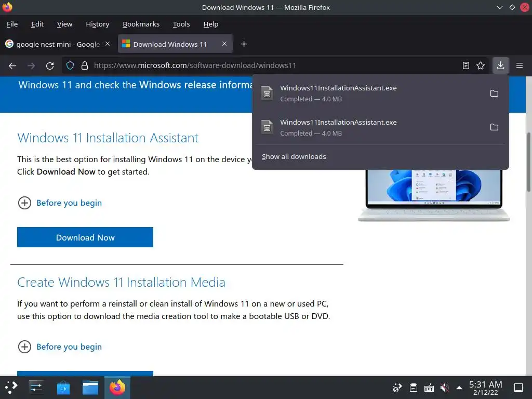Follow the Windows release information link

click(195, 85)
